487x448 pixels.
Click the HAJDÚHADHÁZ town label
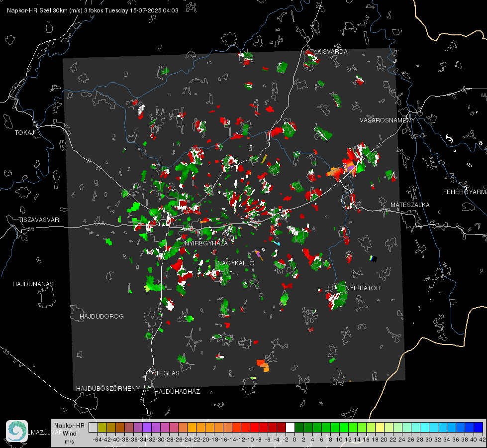[177, 391]
